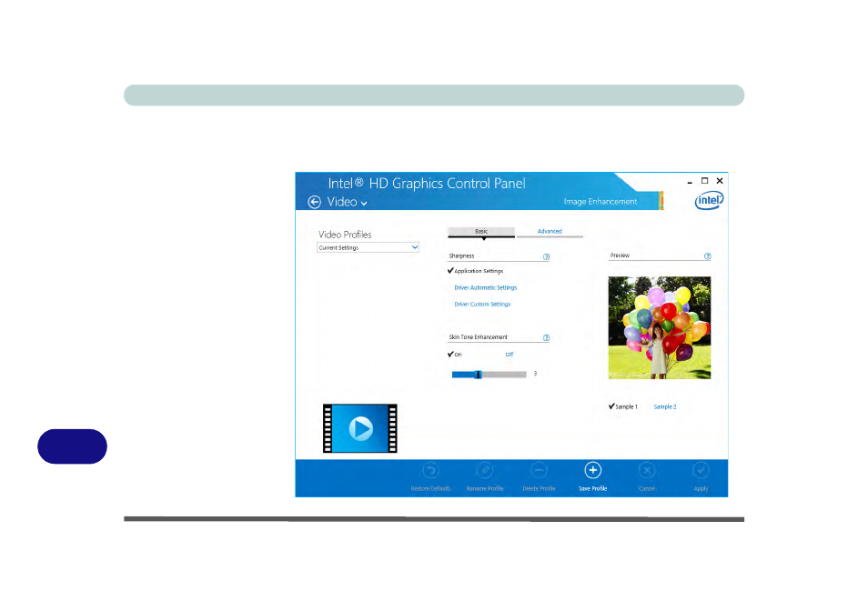Switch to the Image Enhancement tab

point(601,201)
